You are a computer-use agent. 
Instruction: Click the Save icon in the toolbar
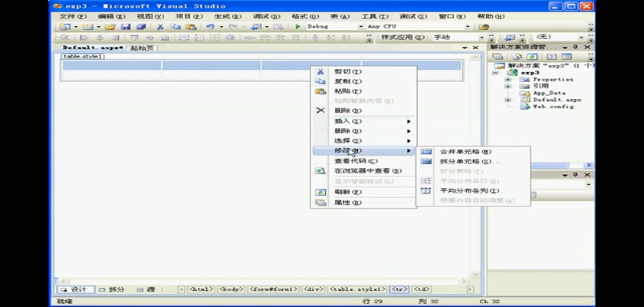(125, 27)
